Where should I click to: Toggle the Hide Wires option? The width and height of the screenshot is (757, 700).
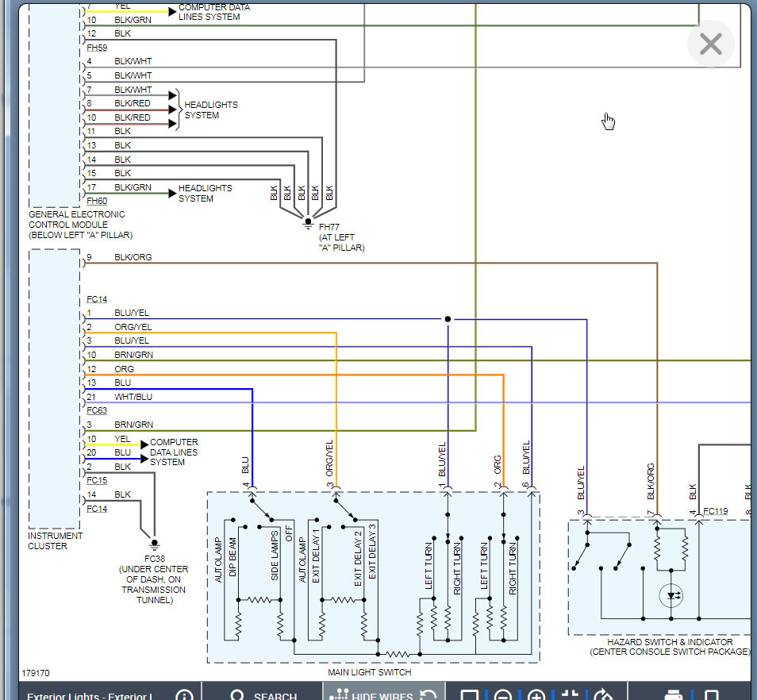tap(372, 696)
